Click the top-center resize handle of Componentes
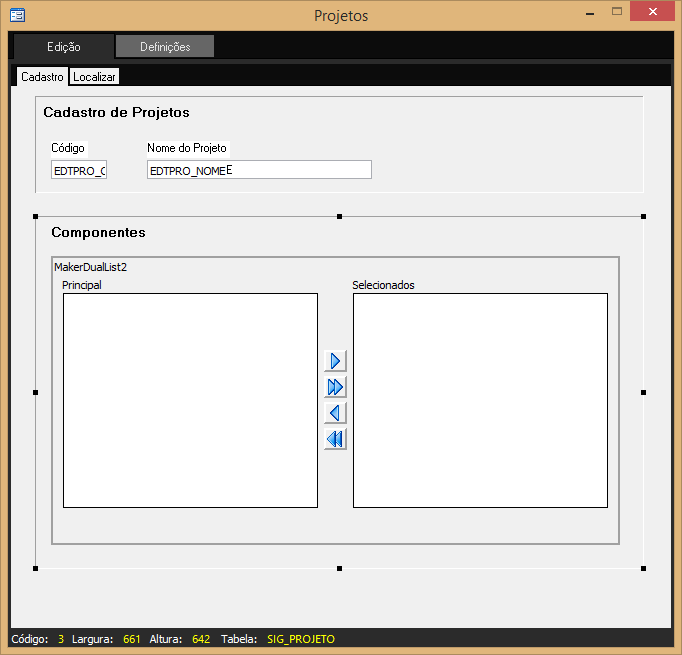Image resolution: width=682 pixels, height=655 pixels. pos(340,216)
